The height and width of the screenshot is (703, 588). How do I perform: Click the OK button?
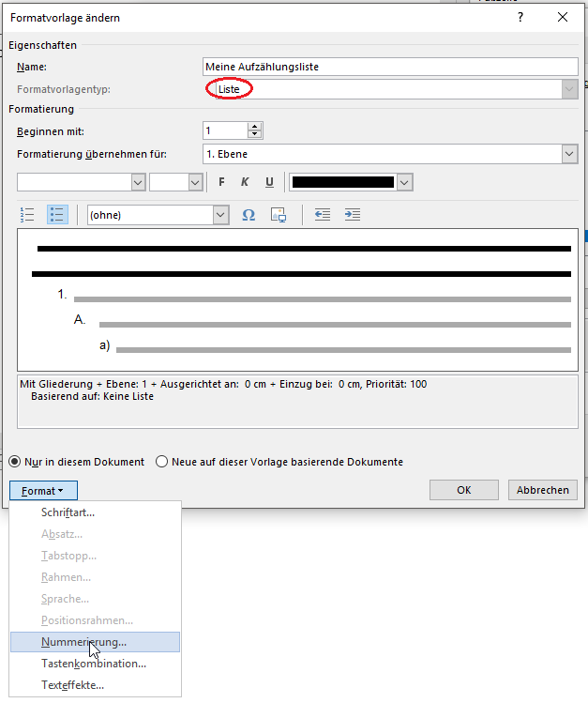[x=463, y=490]
